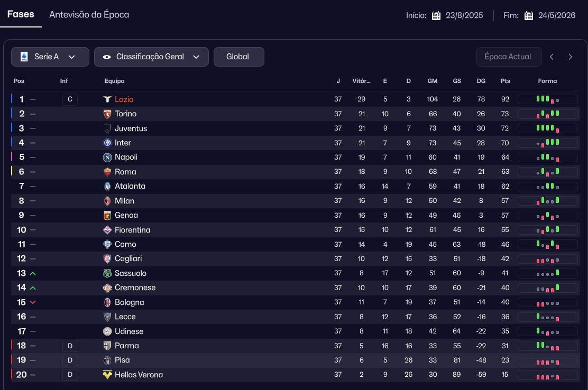Click the Inter club crest

click(107, 143)
